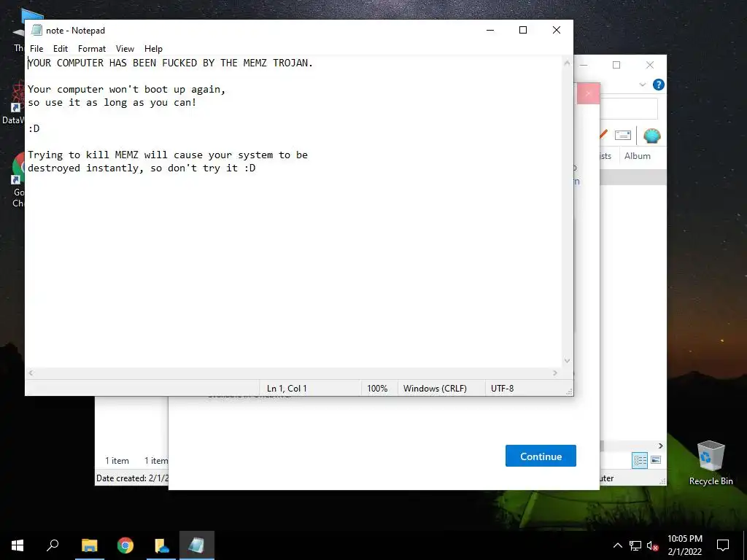Click the folder-with-cloud taskbar icon

[161, 545]
